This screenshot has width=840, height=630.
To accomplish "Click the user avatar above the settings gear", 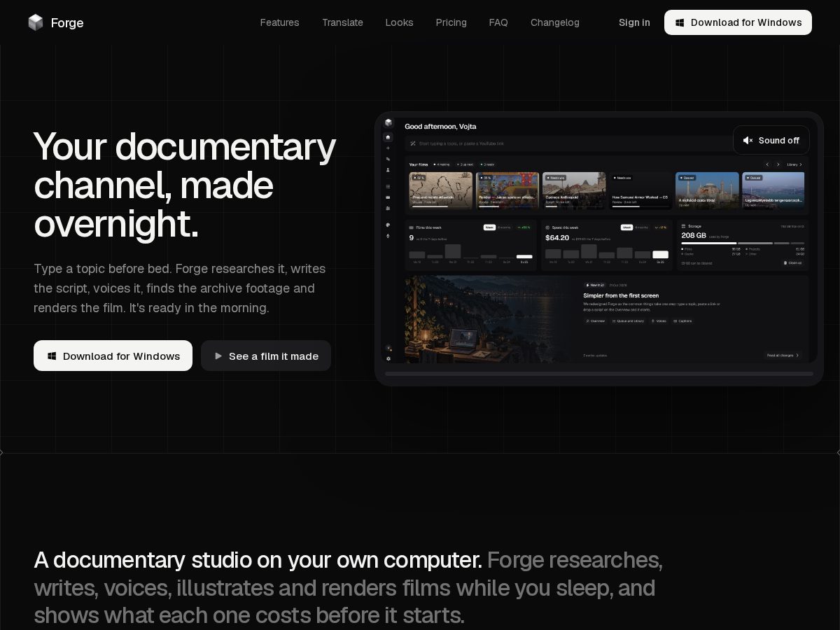I will (x=388, y=348).
